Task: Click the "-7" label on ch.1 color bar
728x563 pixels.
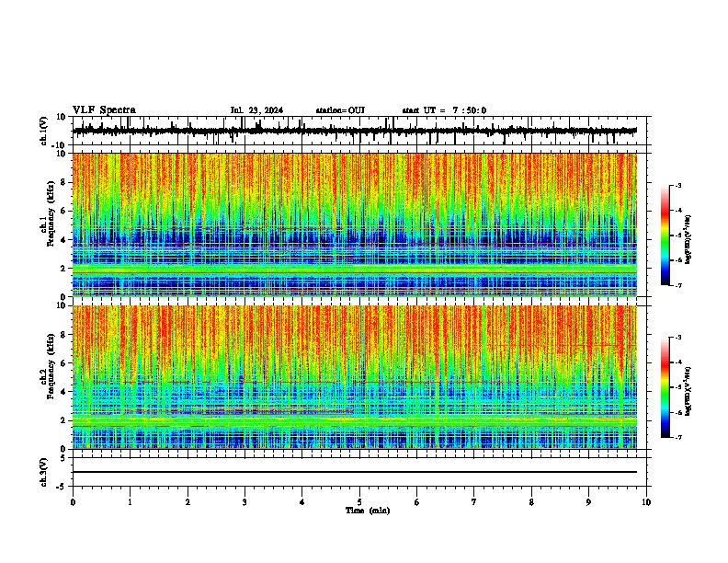Action: [678, 285]
